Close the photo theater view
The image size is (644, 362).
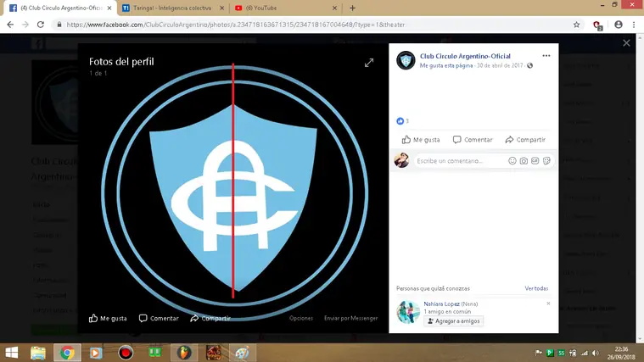coord(626,43)
